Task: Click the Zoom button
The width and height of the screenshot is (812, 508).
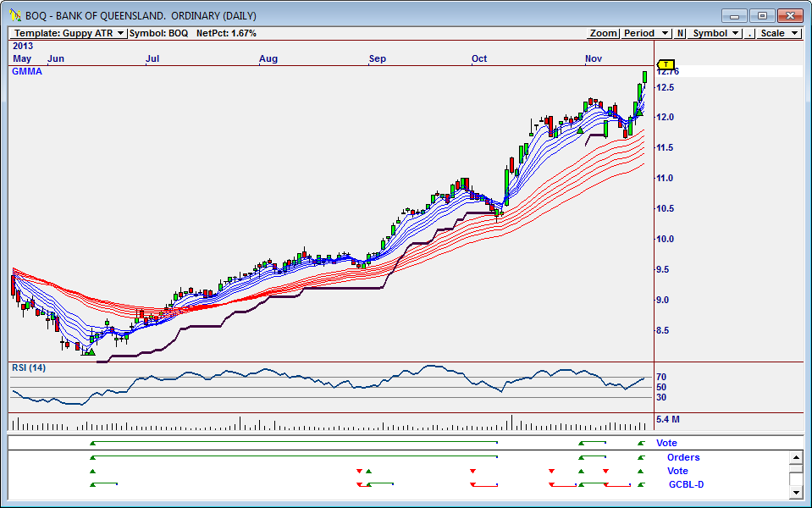Action: 604,33
